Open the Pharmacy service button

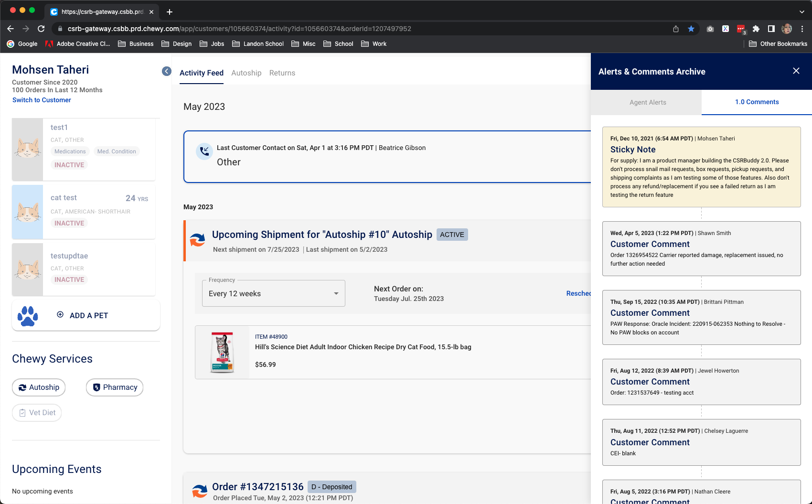click(x=115, y=387)
